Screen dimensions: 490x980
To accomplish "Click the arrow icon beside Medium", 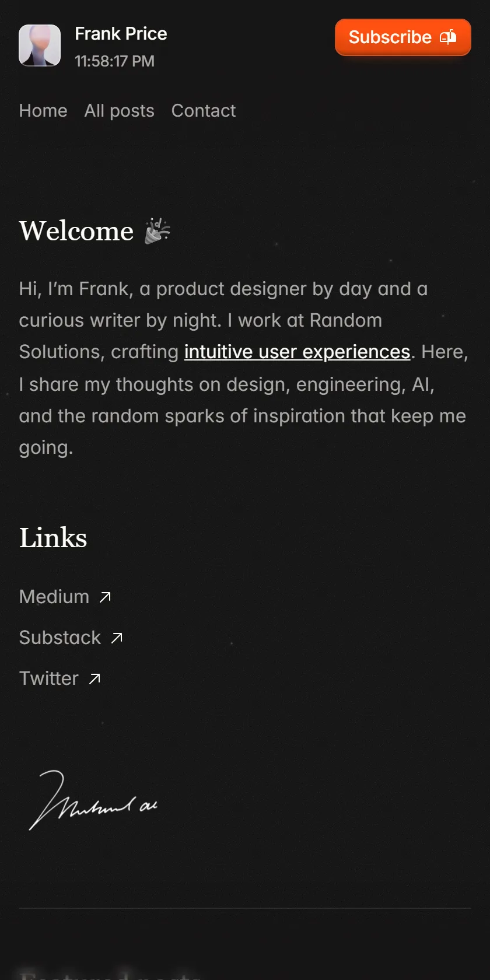I will point(105,597).
